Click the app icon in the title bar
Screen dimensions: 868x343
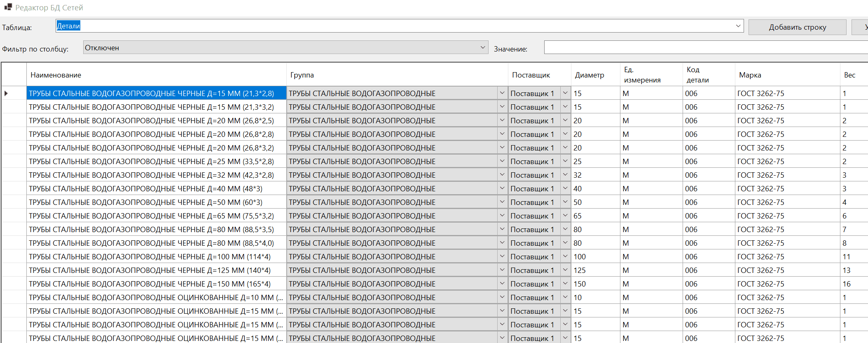click(8, 7)
